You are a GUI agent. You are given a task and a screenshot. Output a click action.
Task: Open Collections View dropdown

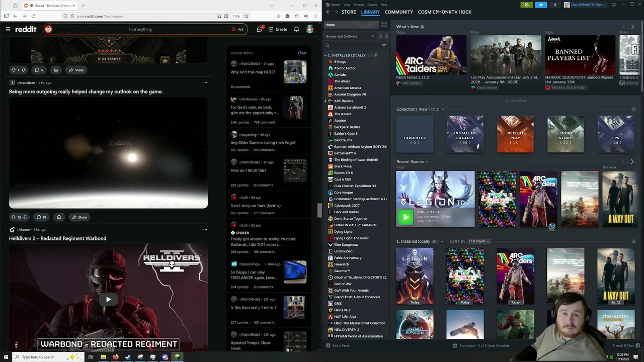443,109
